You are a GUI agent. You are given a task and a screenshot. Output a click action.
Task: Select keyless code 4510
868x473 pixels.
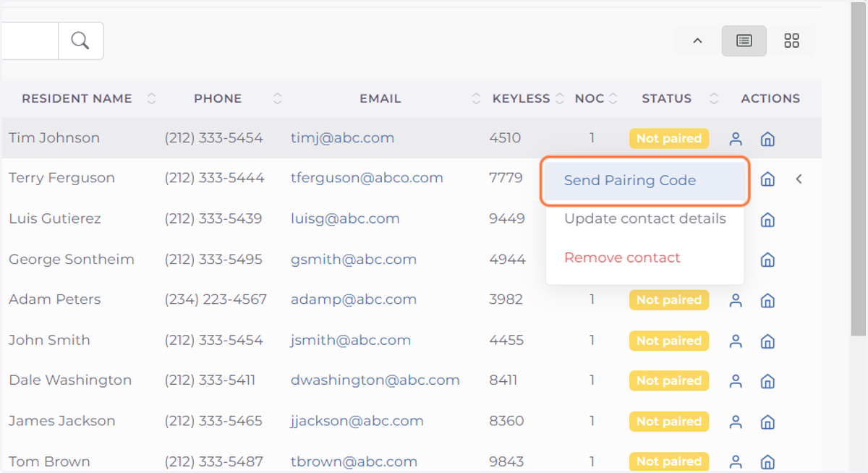coord(505,138)
